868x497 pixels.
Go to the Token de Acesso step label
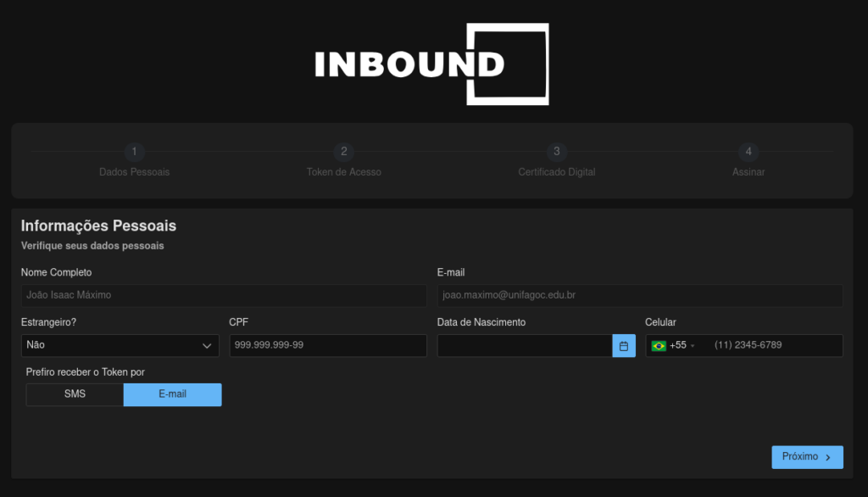(343, 172)
